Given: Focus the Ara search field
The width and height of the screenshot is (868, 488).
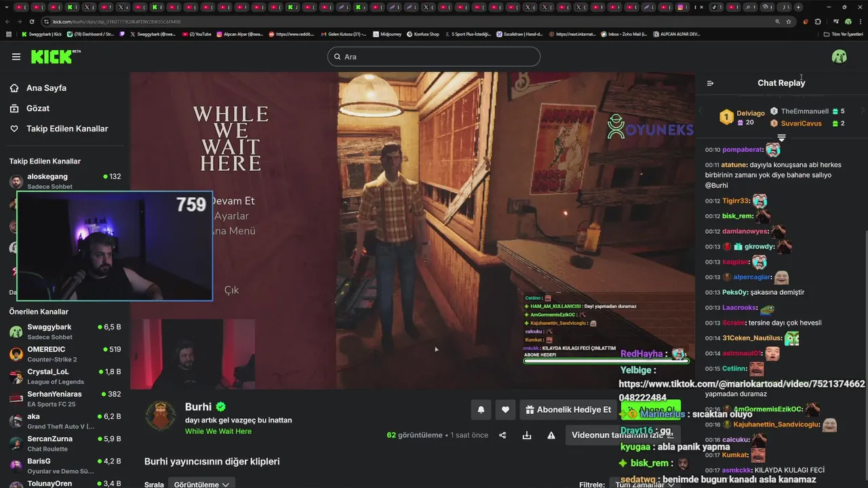Looking at the screenshot, I should [434, 56].
